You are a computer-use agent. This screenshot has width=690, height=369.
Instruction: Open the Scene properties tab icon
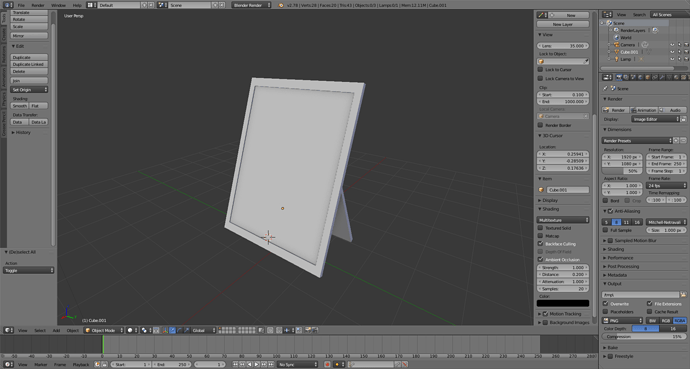point(633,77)
